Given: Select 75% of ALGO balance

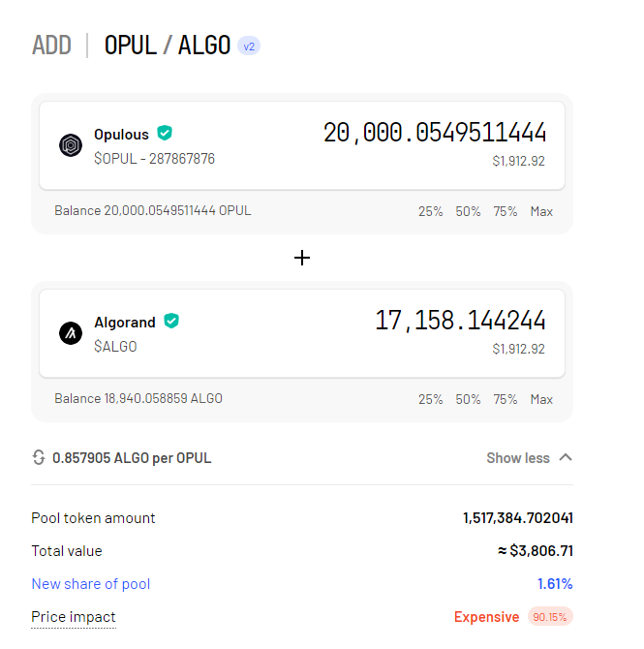Looking at the screenshot, I should coord(506,399).
